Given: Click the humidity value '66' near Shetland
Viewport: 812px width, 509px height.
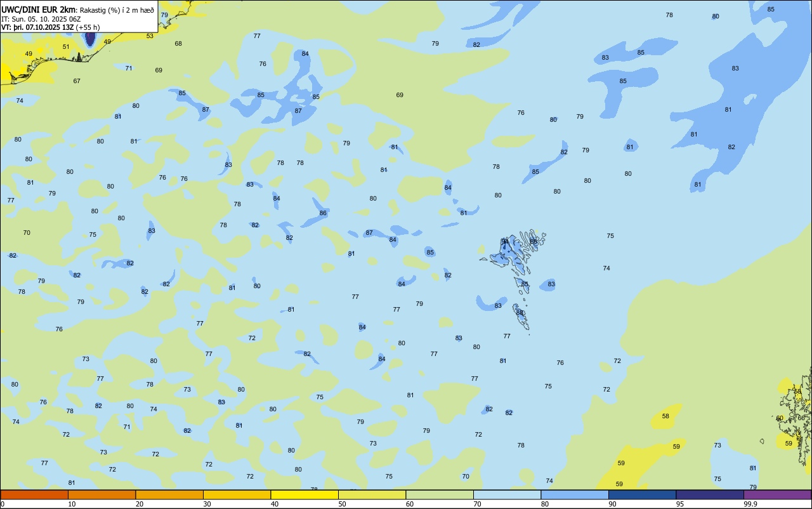Looking at the screenshot, I should click(801, 418).
